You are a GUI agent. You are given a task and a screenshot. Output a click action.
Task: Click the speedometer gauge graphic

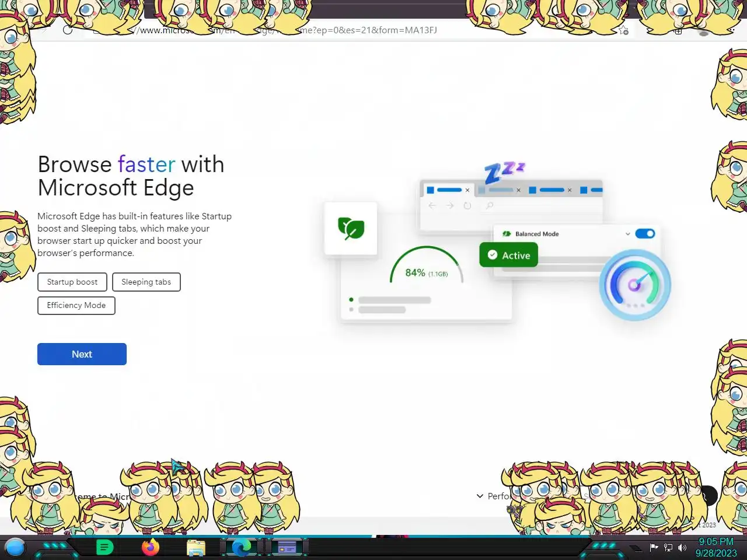[635, 285]
